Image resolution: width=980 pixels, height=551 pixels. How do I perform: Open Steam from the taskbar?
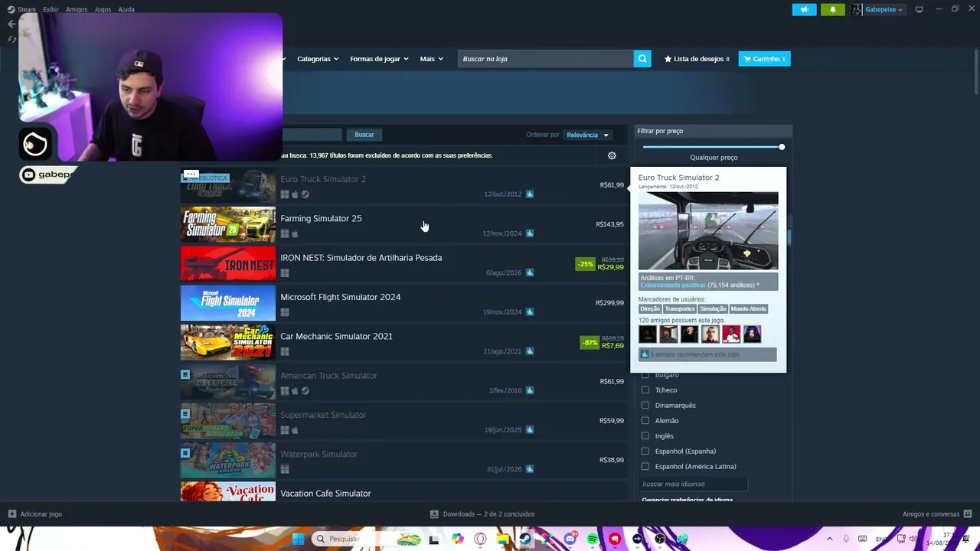524,539
